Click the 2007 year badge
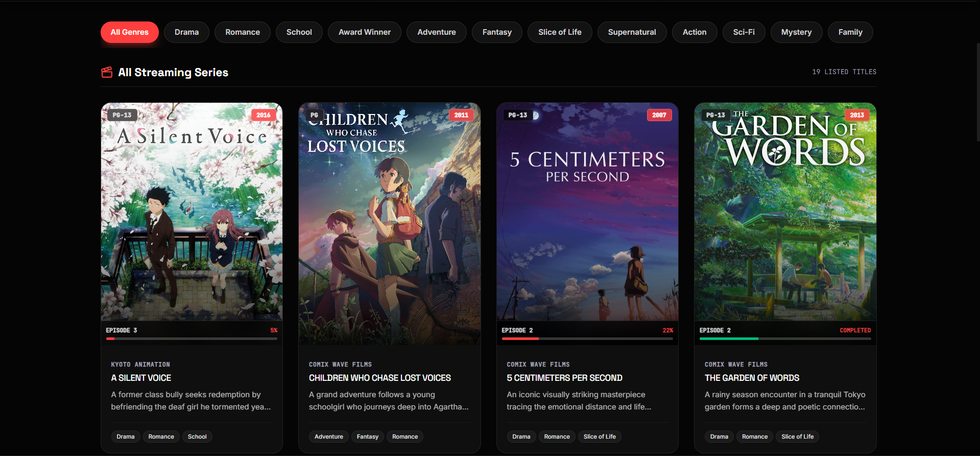This screenshot has width=980, height=456. pyautogui.click(x=659, y=115)
